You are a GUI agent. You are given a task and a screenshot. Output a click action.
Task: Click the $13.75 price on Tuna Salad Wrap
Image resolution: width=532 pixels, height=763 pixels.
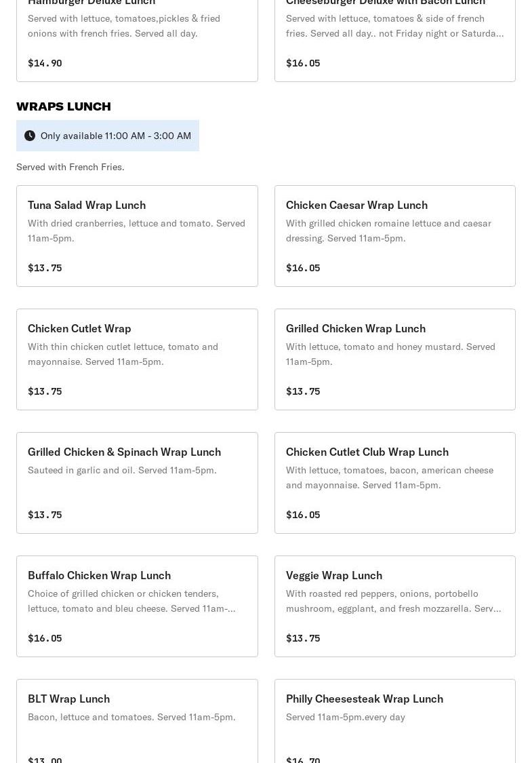coord(45,268)
